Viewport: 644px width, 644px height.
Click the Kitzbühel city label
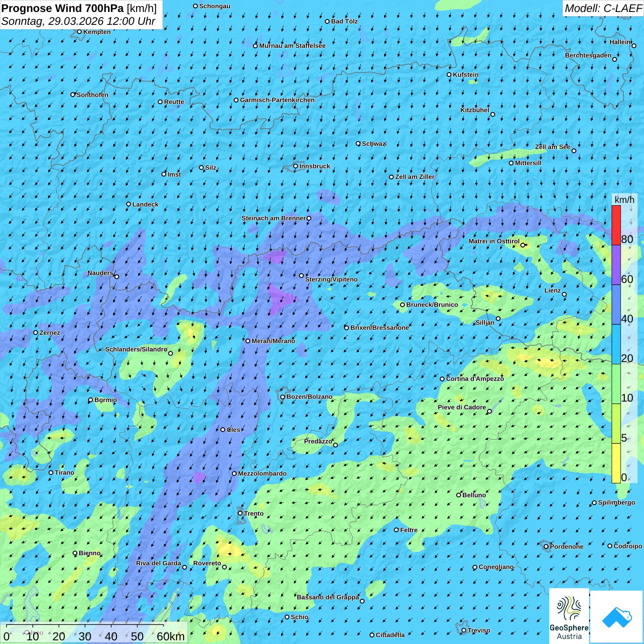475,110
